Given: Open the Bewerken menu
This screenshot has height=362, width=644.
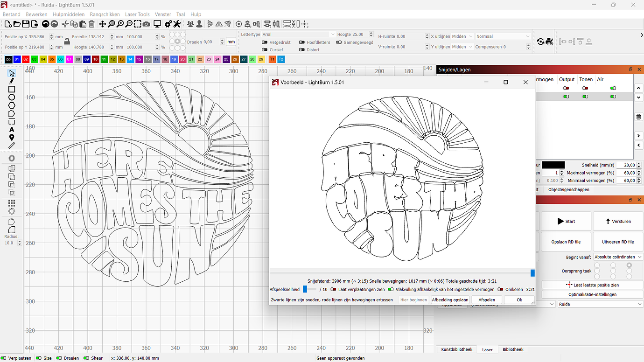Looking at the screenshot, I should (x=36, y=14).
